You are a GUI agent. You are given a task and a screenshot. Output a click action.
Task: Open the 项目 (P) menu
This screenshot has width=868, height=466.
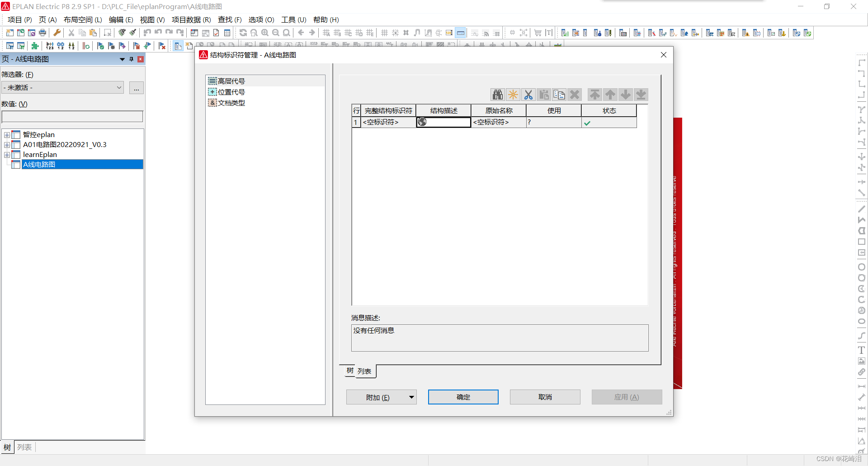coord(20,19)
